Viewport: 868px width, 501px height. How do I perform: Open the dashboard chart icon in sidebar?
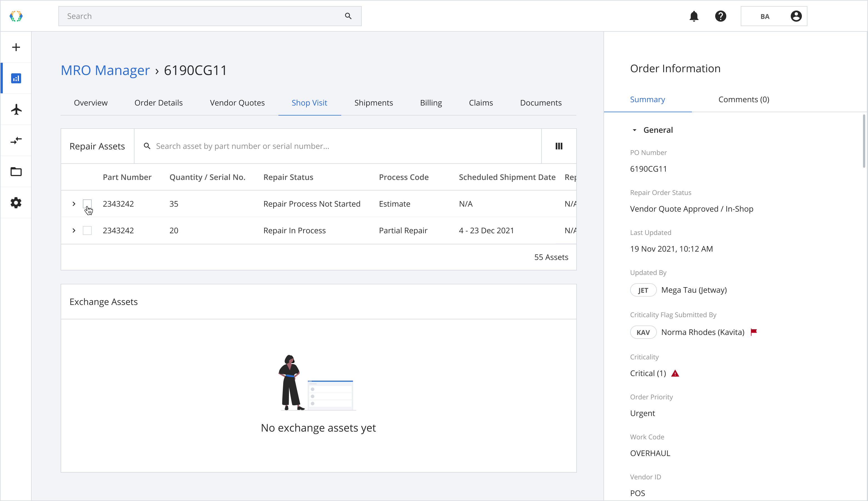[x=16, y=78]
